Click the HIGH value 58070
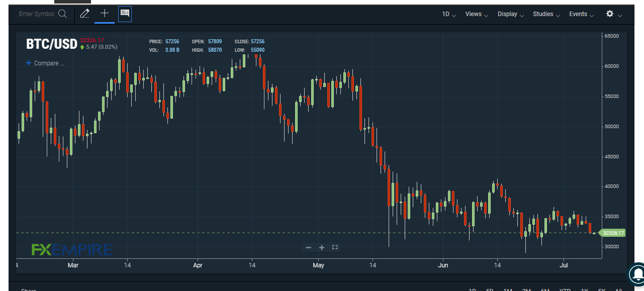Image resolution: width=644 pixels, height=291 pixels. (x=215, y=50)
